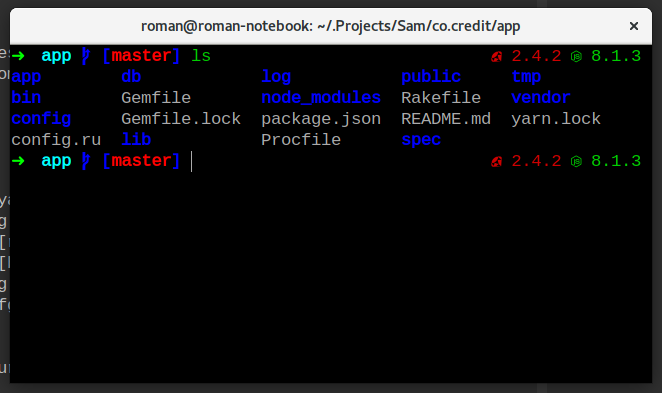Click the window title bar text

(331, 26)
